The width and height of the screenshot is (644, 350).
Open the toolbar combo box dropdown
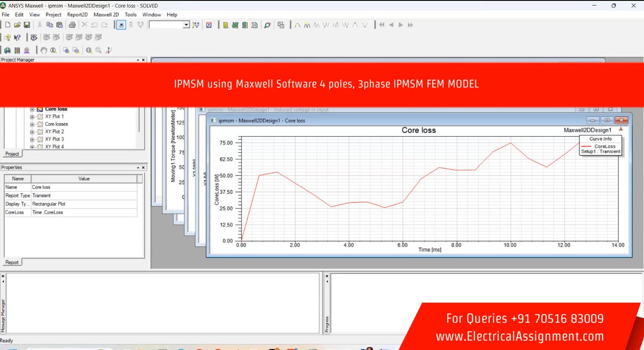[186, 25]
